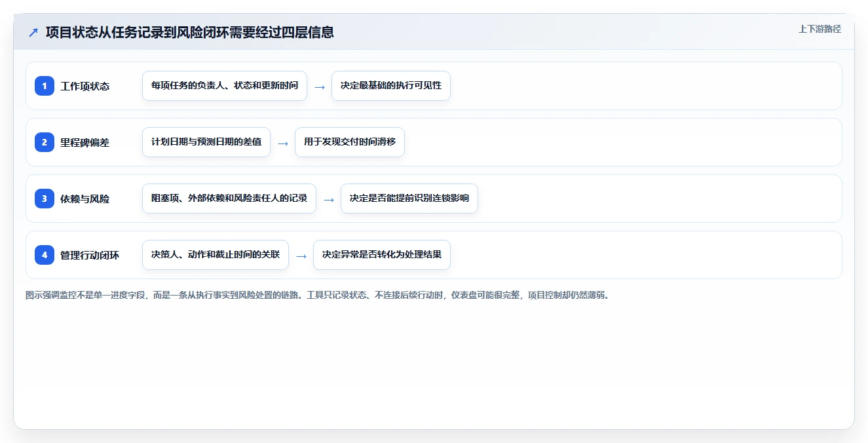Click the number 4 badge for 管理行动闭环
868x443 pixels.
tap(45, 255)
